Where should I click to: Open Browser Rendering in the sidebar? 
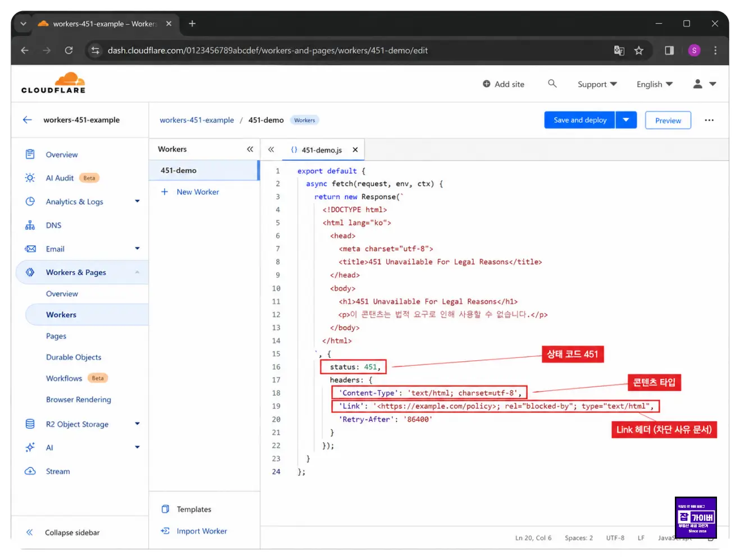[x=79, y=400]
